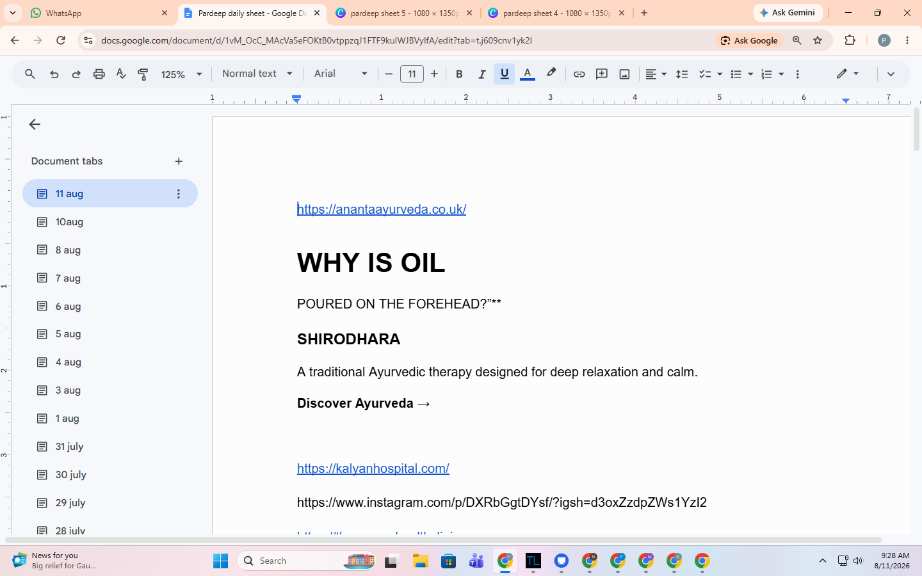Select the Paint format tool
The height and width of the screenshot is (576, 922).
(143, 74)
